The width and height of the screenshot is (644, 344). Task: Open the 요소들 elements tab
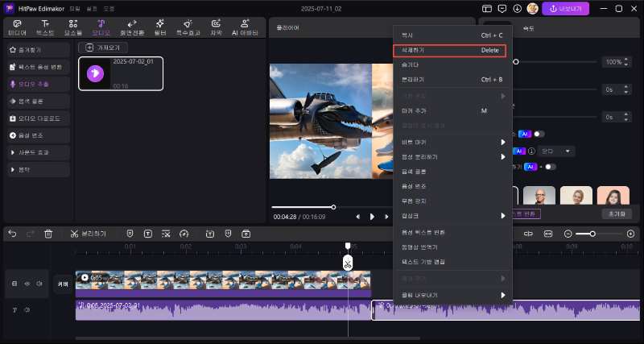pyautogui.click(x=73, y=27)
